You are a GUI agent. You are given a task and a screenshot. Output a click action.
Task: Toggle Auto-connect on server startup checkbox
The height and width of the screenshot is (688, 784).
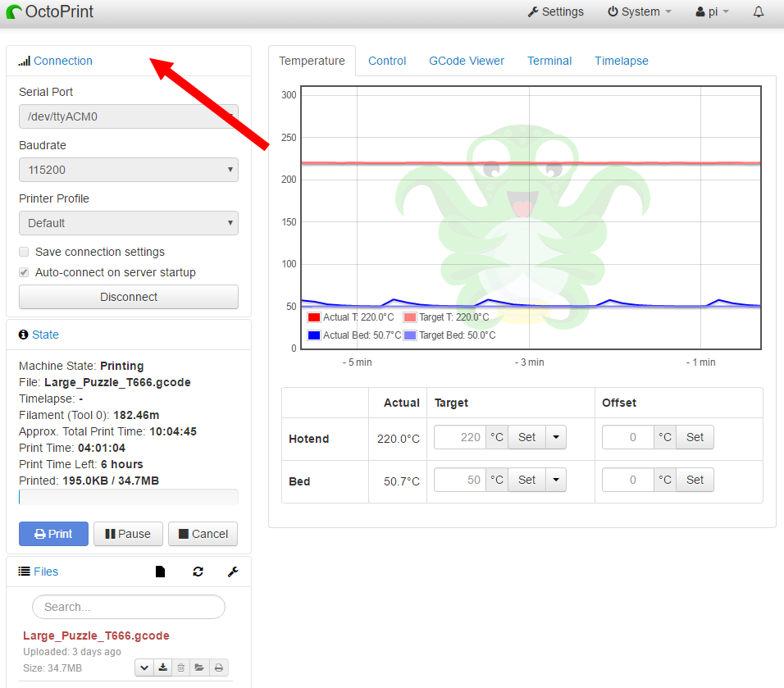point(25,272)
